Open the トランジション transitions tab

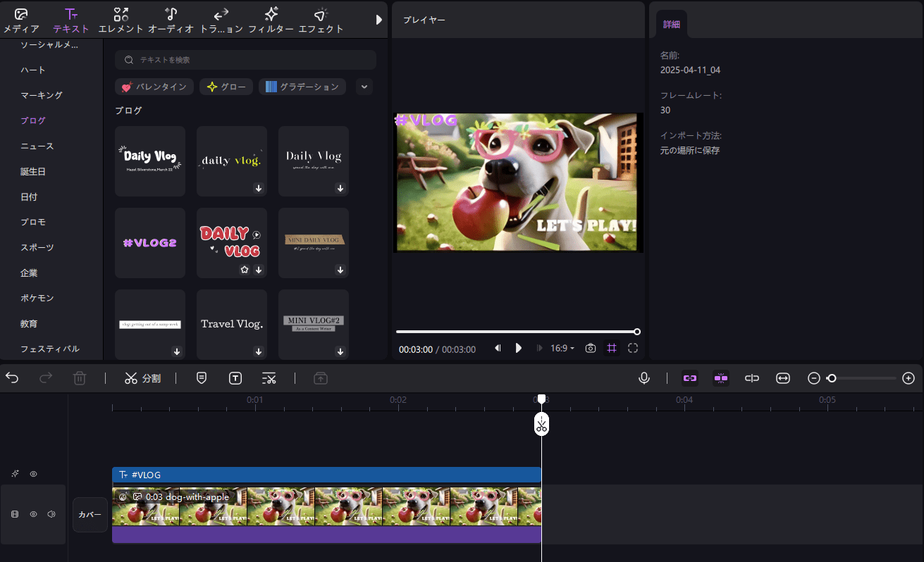221,20
